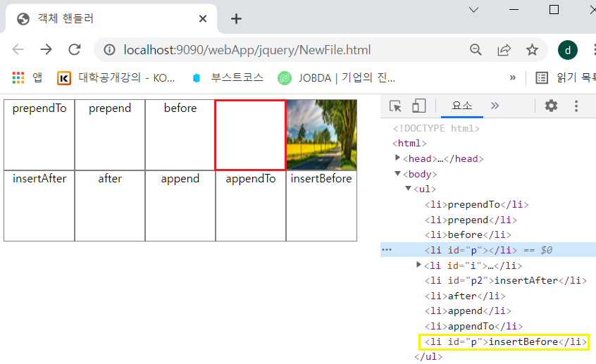Click the after cell on the page
596x364 pixels.
pos(110,206)
